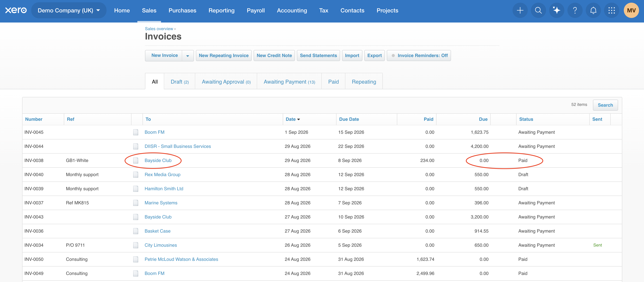This screenshot has width=644, height=282.
Task: Open the help question mark icon
Action: click(575, 10)
